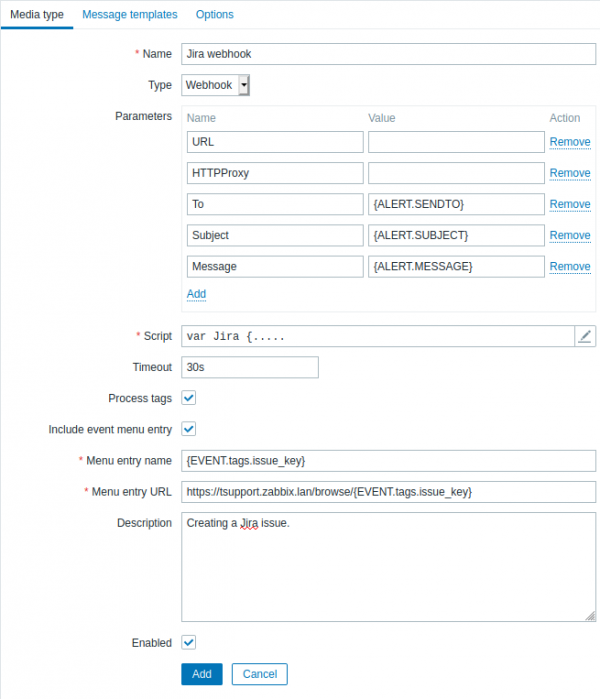Click the Timeout field showing 30s
Viewport: 600px width, 699px height.
point(250,367)
